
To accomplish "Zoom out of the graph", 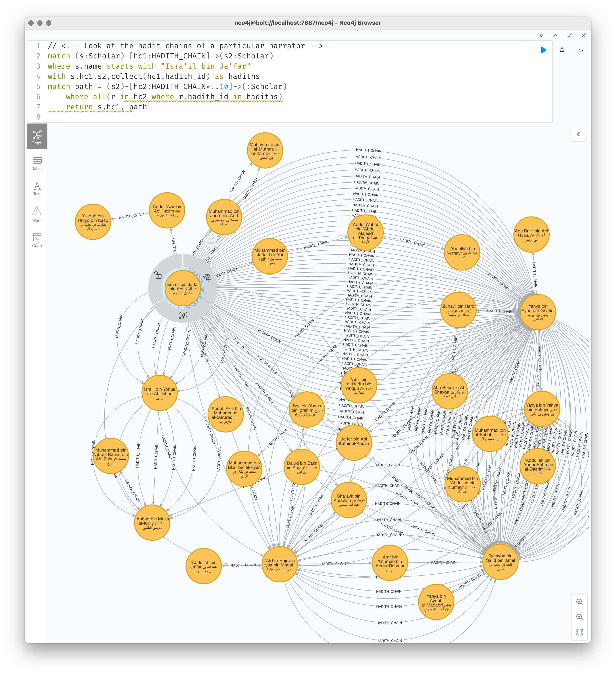I will [x=579, y=617].
